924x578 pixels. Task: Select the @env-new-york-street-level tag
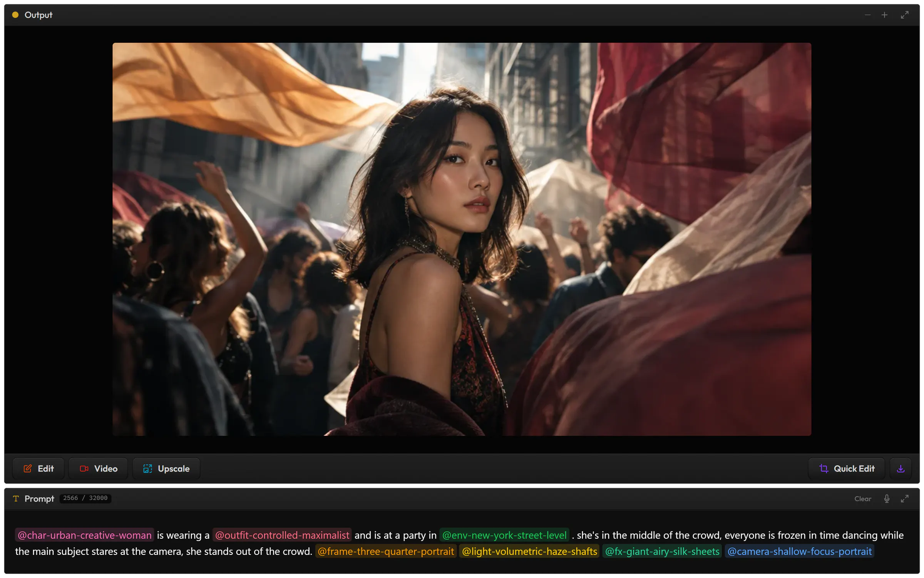(x=504, y=535)
